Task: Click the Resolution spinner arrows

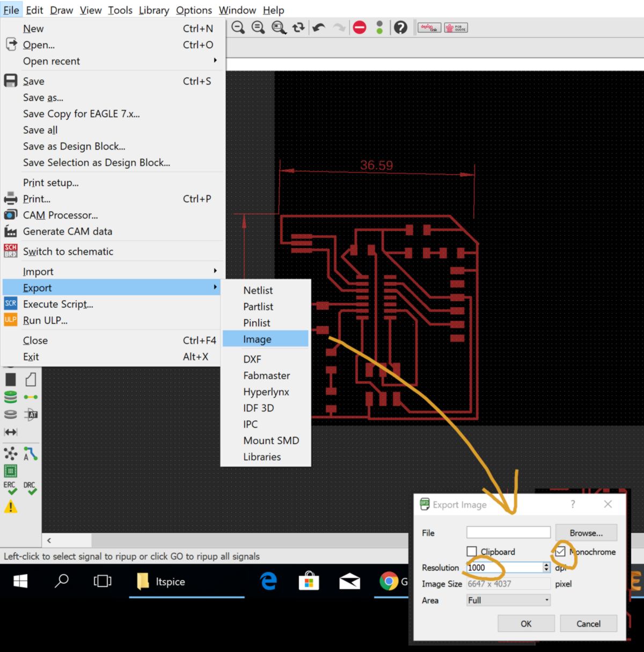Action: tap(546, 568)
